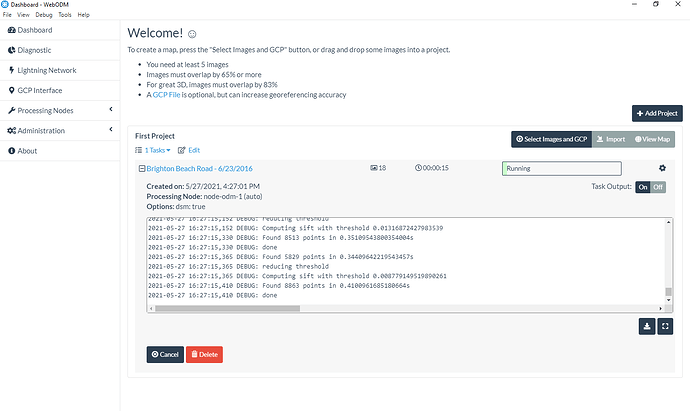690x411 pixels.
Task: Click the Import button
Action: [611, 139]
